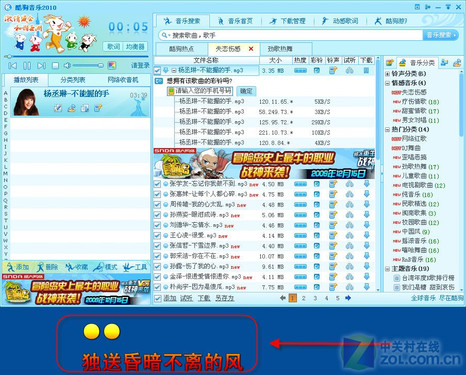
Task: Expand the 铃声分类 (6) tree node
Action: point(387,74)
